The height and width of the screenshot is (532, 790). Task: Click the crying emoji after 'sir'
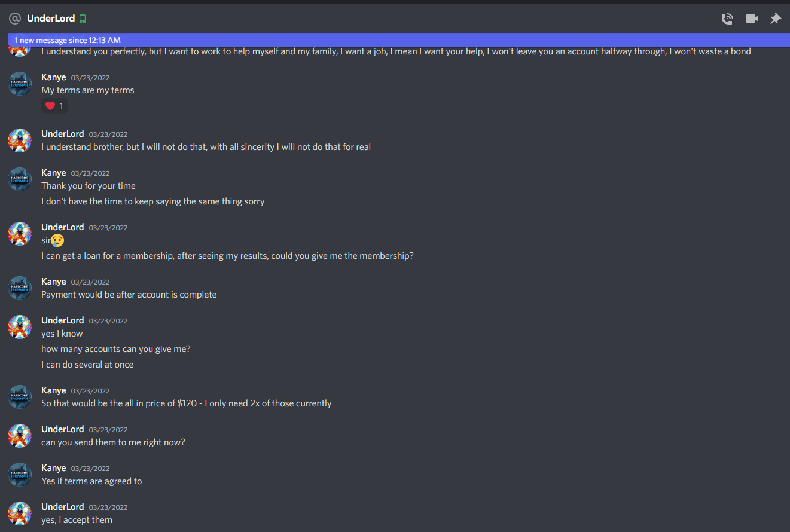[x=57, y=240]
